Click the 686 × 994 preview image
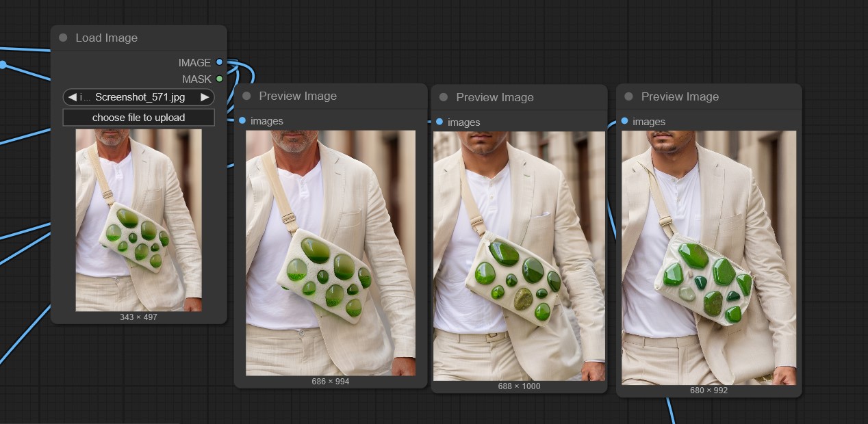The height and width of the screenshot is (424, 868). click(331, 253)
